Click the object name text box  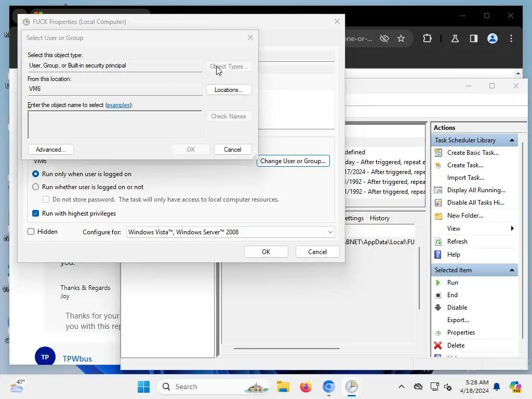click(x=115, y=125)
